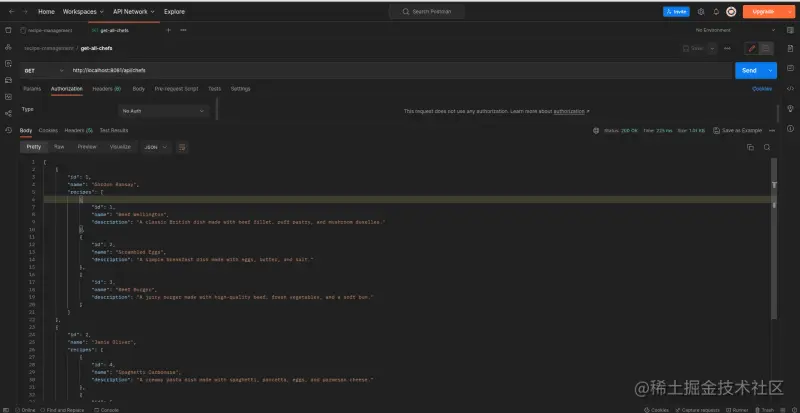Open the No Environment selector
The image size is (800, 413).
point(735,30)
